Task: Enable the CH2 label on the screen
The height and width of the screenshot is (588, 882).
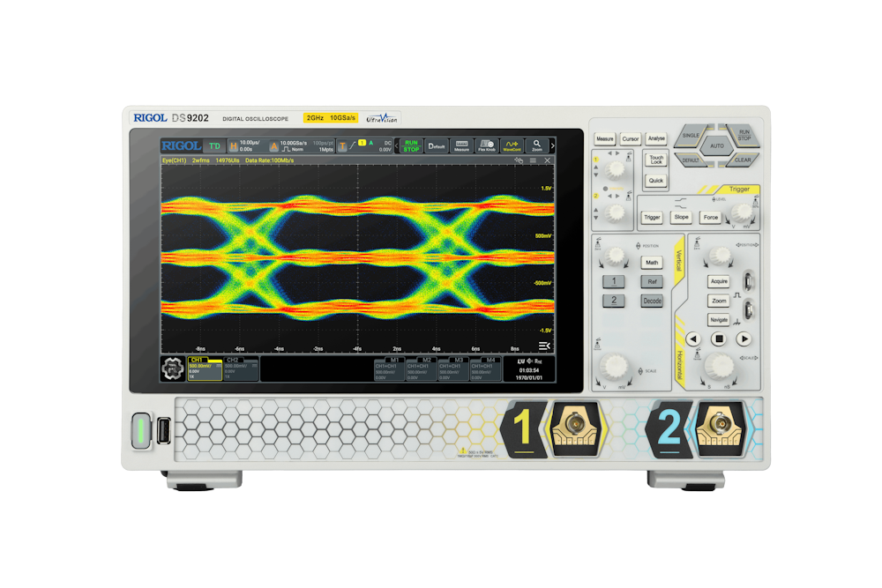Action: click(232, 360)
